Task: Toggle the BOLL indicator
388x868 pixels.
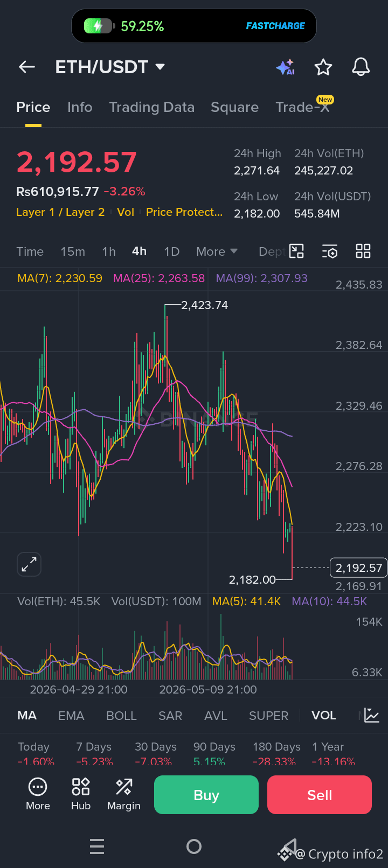Action: coord(122,716)
